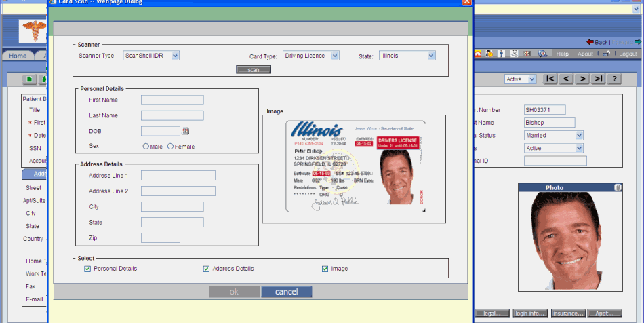Click the DOB input field
644x323 pixels.
pyautogui.click(x=161, y=131)
